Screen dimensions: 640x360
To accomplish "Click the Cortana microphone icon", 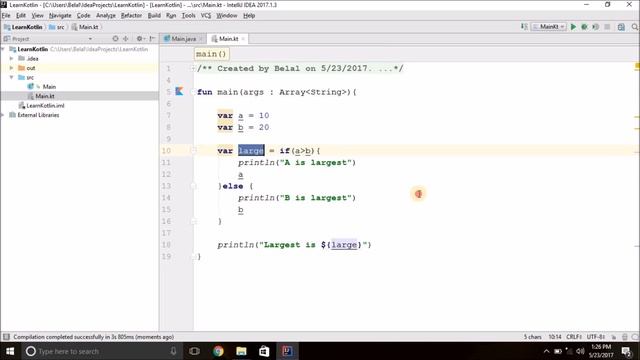I will (x=173, y=351).
